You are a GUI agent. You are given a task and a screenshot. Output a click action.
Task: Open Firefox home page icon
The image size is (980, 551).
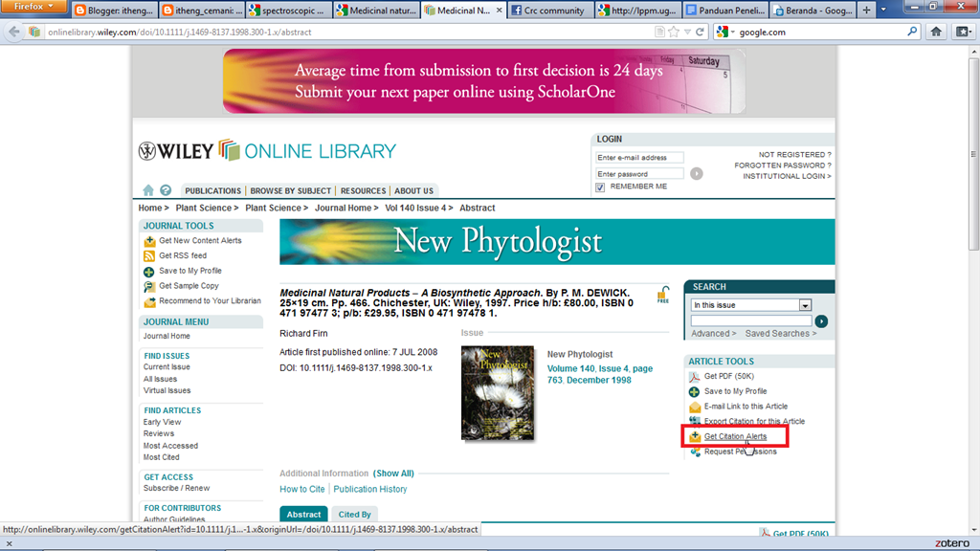pyautogui.click(x=936, y=32)
